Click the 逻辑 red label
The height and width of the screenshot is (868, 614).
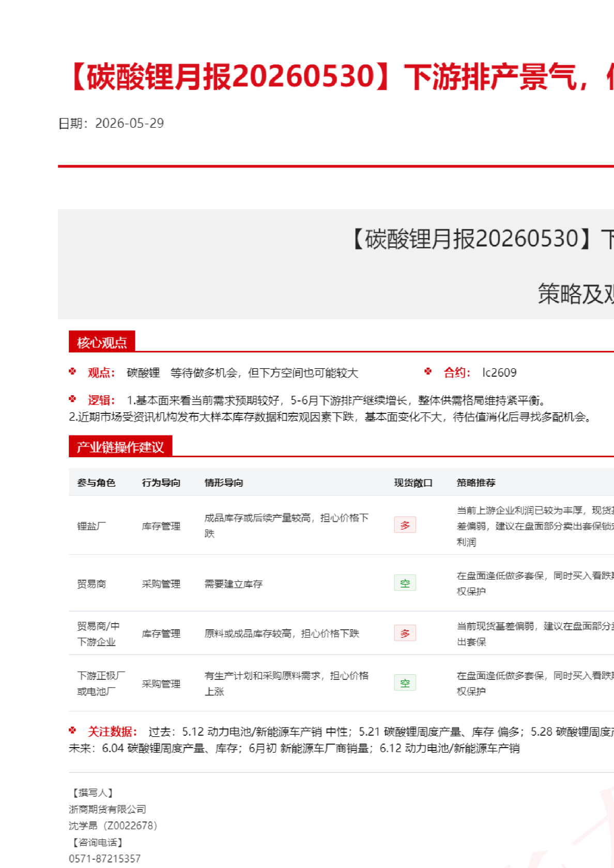(101, 400)
